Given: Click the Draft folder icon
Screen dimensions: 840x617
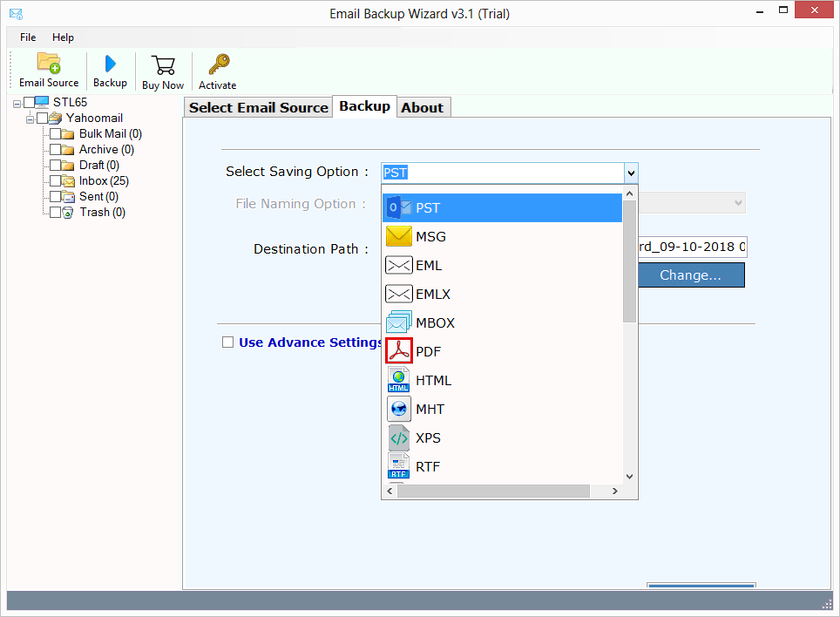Looking at the screenshot, I should 67,165.
